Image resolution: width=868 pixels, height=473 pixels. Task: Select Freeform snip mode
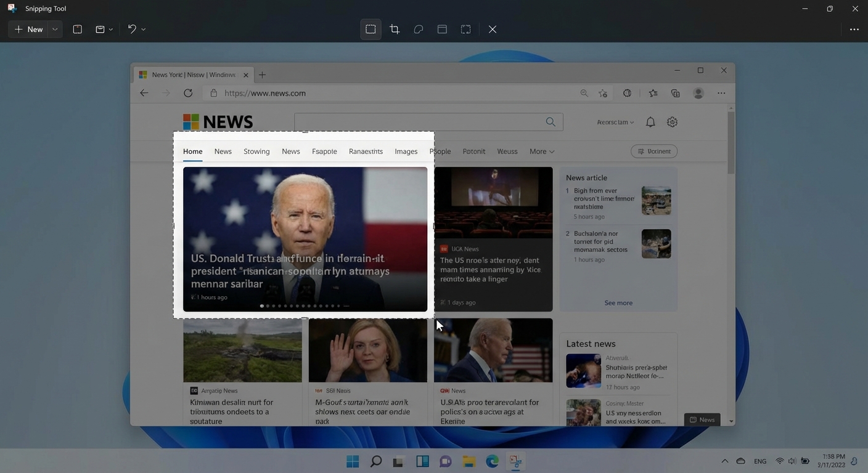[x=418, y=29]
